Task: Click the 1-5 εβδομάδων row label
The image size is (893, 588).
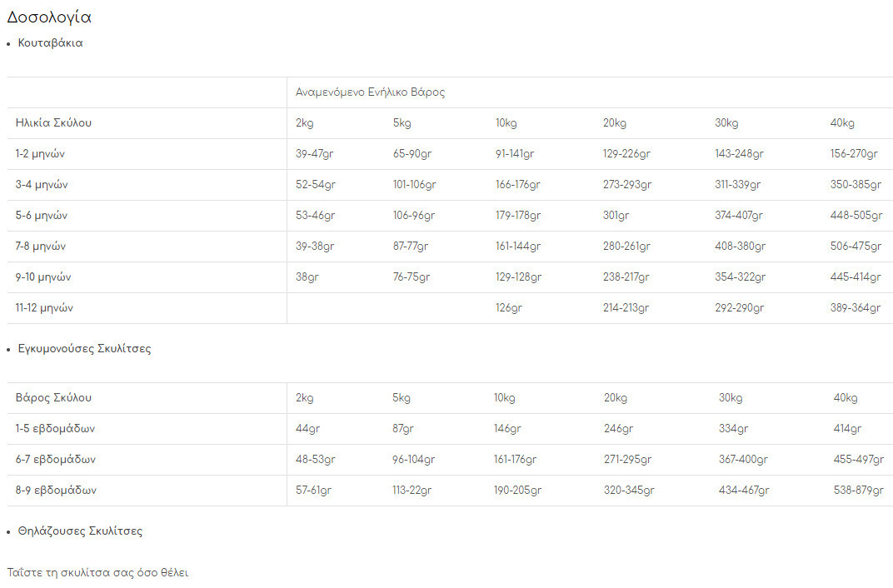Action: click(x=55, y=429)
